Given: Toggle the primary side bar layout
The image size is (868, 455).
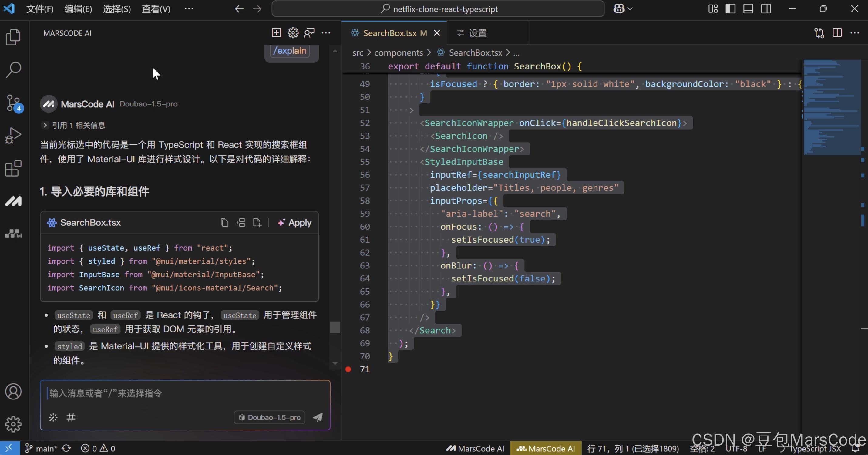Looking at the screenshot, I should coord(730,9).
